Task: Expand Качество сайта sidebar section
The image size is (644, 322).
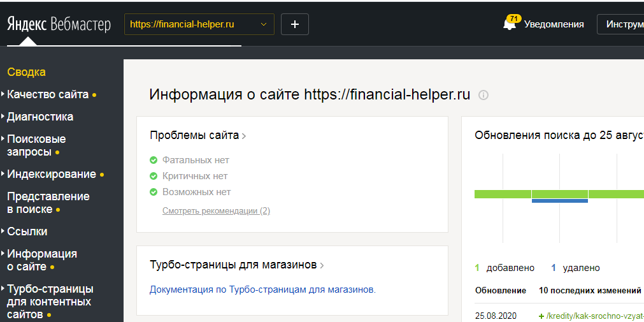Action: (48, 94)
